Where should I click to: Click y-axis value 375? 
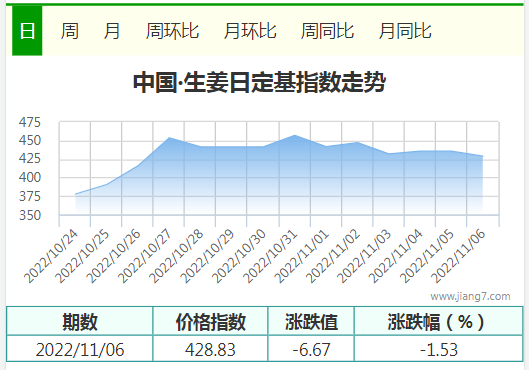tap(30, 196)
